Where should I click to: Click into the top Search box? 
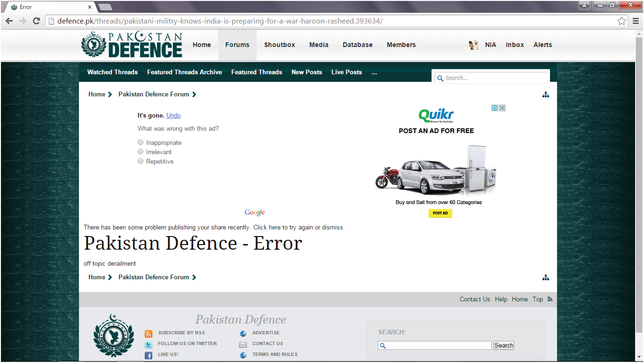point(491,78)
